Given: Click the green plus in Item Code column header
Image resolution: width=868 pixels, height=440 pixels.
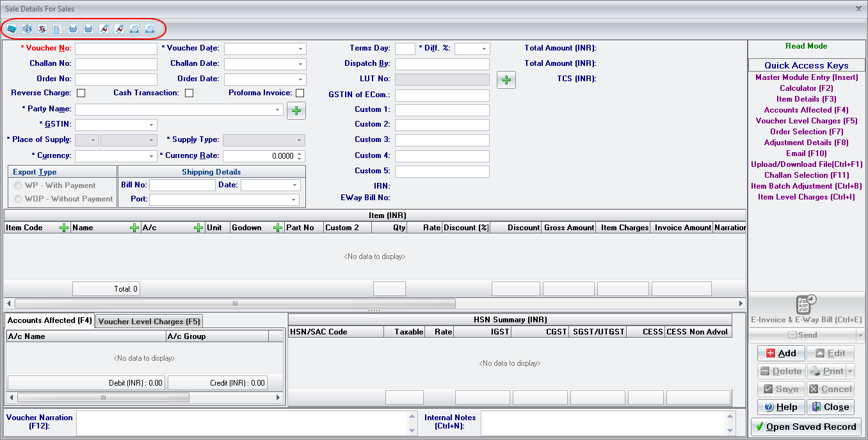Looking at the screenshot, I should click(64, 228).
